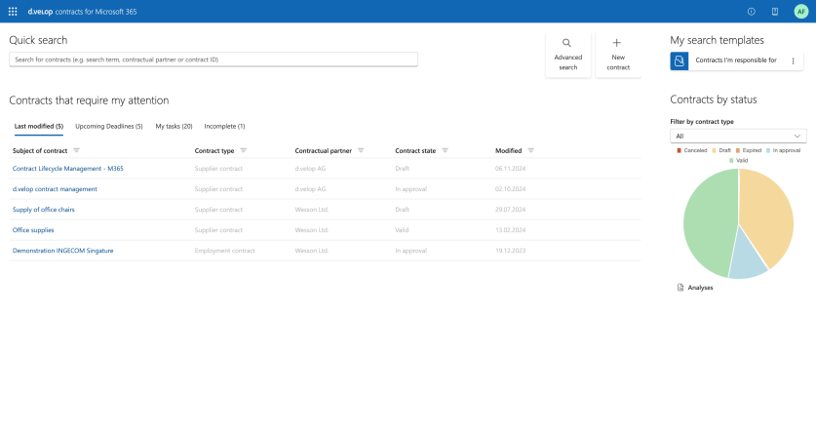
Task: Open three-dot menu on search template
Action: [793, 61]
